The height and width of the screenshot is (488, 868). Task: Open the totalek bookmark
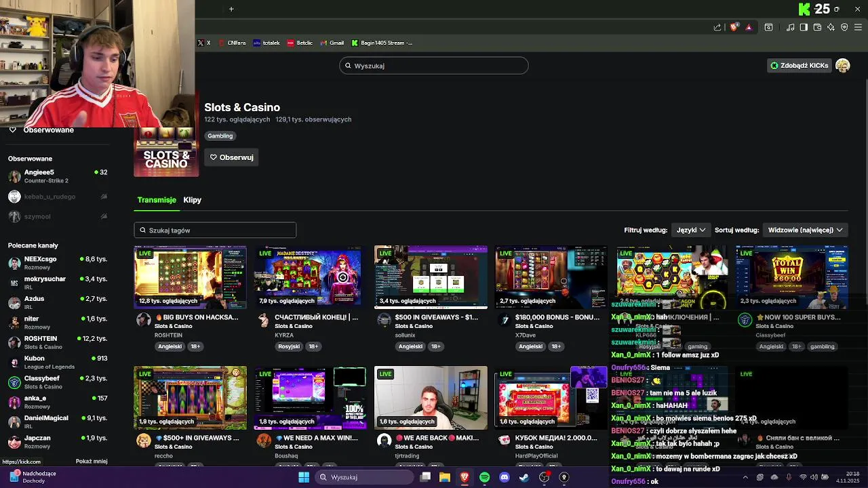pyautogui.click(x=267, y=43)
